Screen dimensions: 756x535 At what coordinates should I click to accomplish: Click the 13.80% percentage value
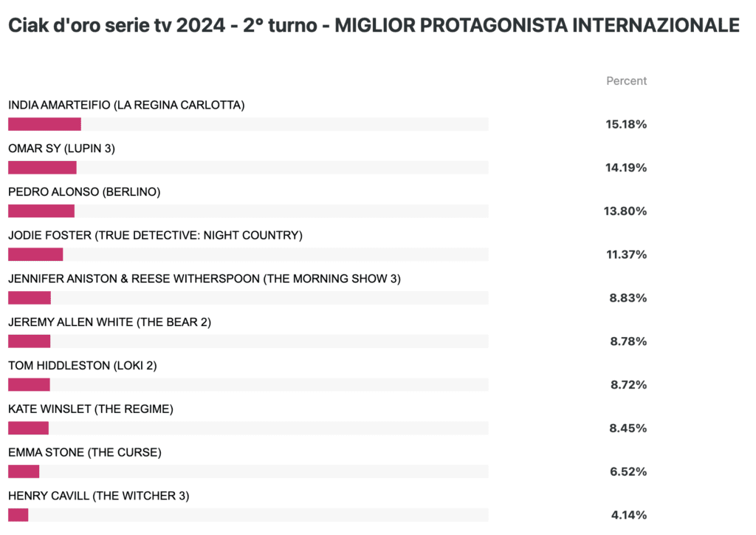(x=625, y=211)
